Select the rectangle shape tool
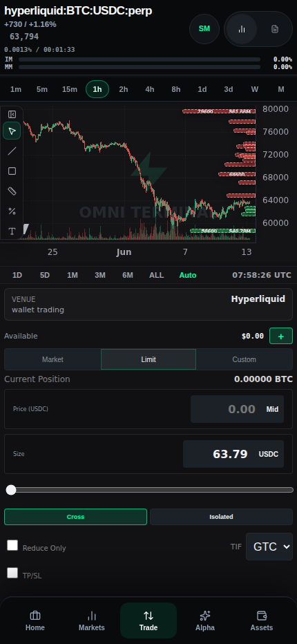297x644 pixels. 12,171
